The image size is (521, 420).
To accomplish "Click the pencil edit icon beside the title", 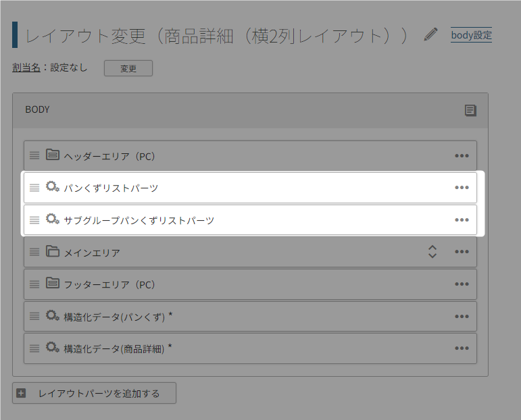I will [430, 34].
